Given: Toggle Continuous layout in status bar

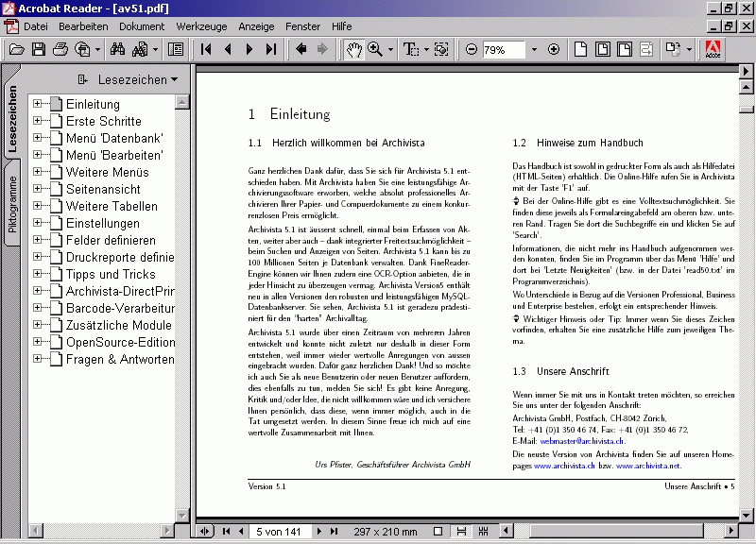Looking at the screenshot, I should pyautogui.click(x=461, y=531).
